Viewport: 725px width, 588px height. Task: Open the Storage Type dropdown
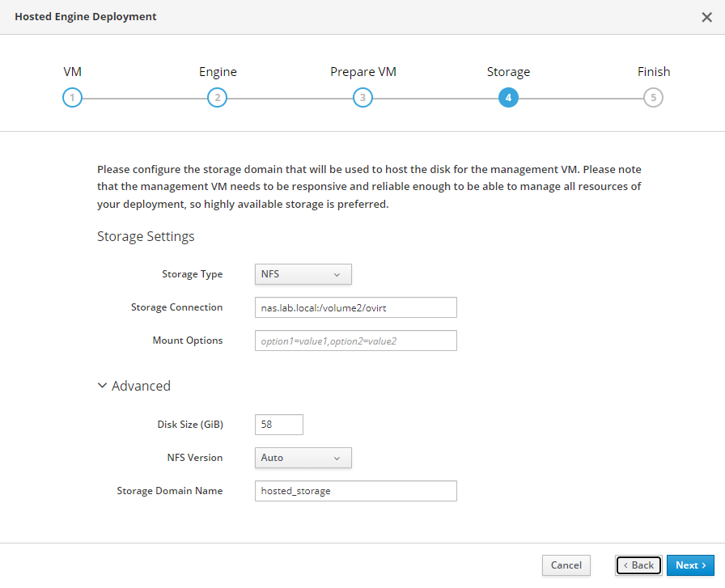303,274
